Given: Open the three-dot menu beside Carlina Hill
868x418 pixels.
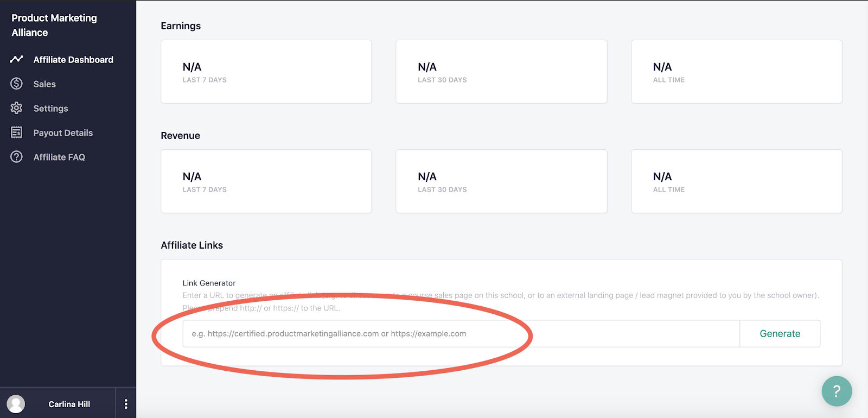Looking at the screenshot, I should pyautogui.click(x=126, y=404).
